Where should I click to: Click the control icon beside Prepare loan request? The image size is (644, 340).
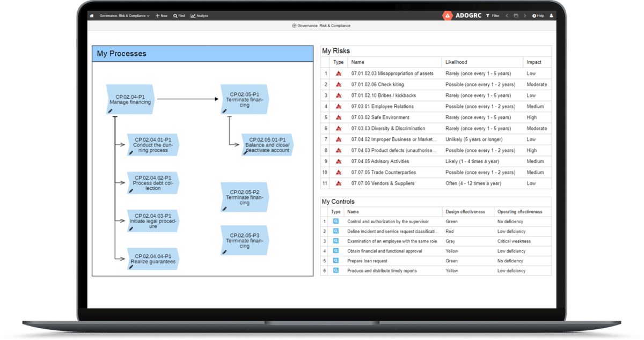click(335, 261)
